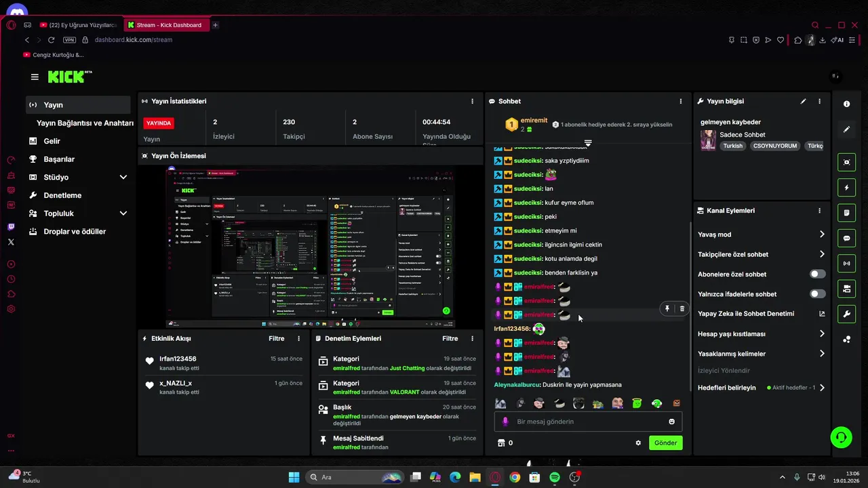Open the Etkinlik Akışı panel three-dot menu
Viewport: 868px width, 488px height.
coord(299,338)
